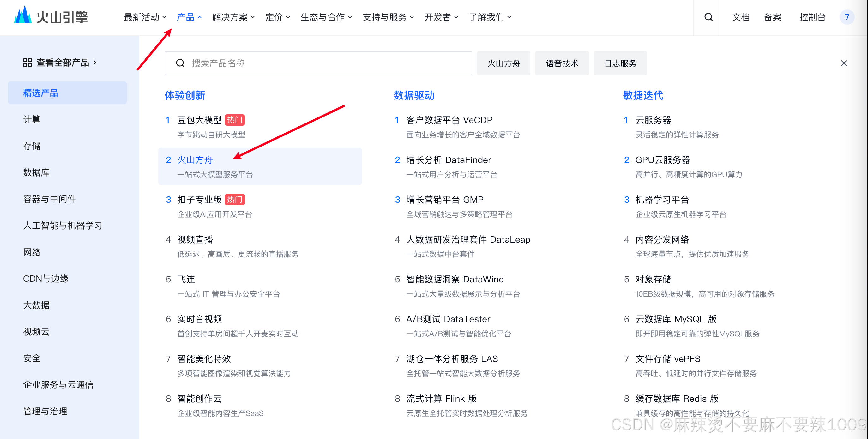The width and height of the screenshot is (868, 439).
Task: Open the 火山方舟 product link
Action: point(195,160)
